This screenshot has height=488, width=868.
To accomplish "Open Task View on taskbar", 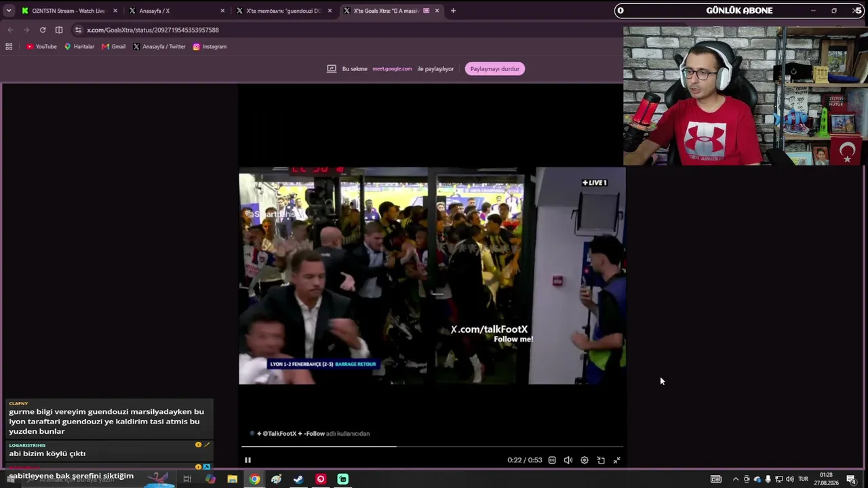I will pyautogui.click(x=187, y=479).
